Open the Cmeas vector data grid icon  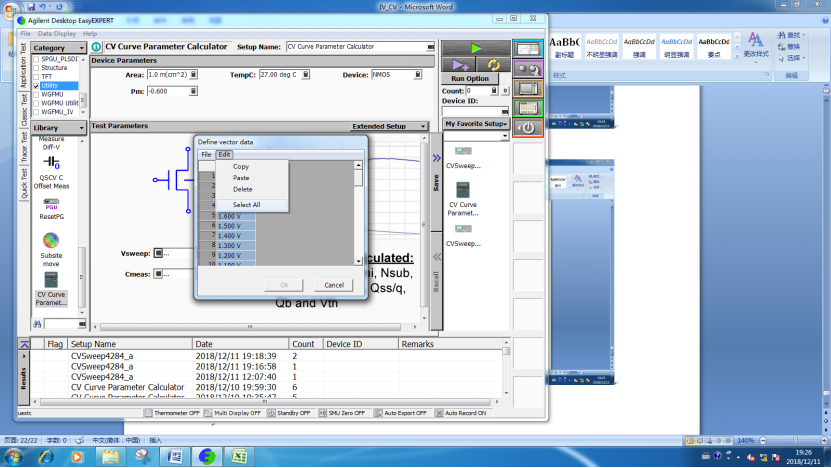(x=158, y=274)
